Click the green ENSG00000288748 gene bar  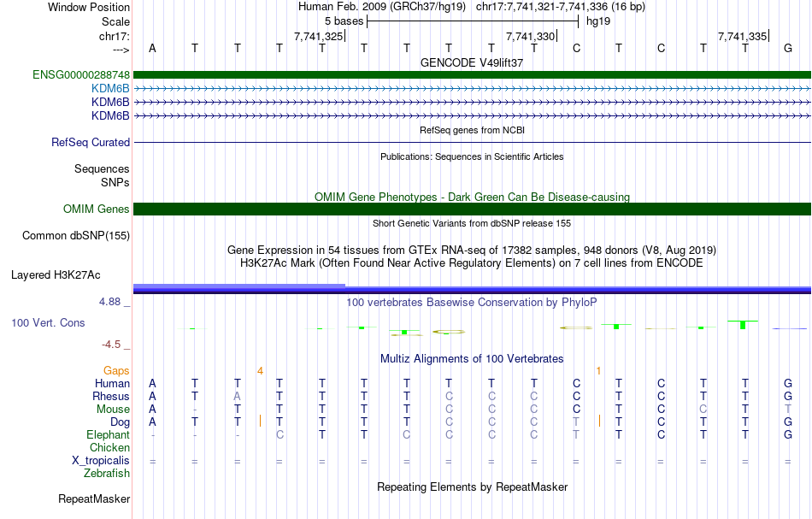(472, 75)
